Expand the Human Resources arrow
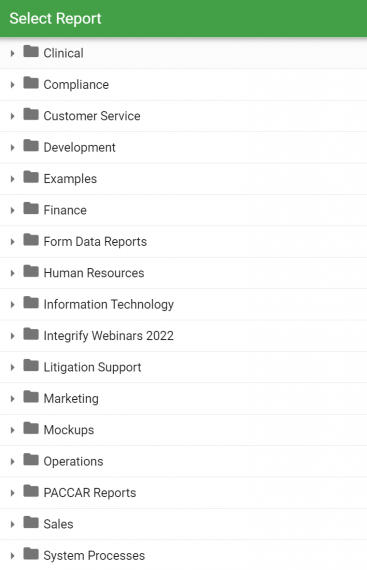 tap(12, 273)
